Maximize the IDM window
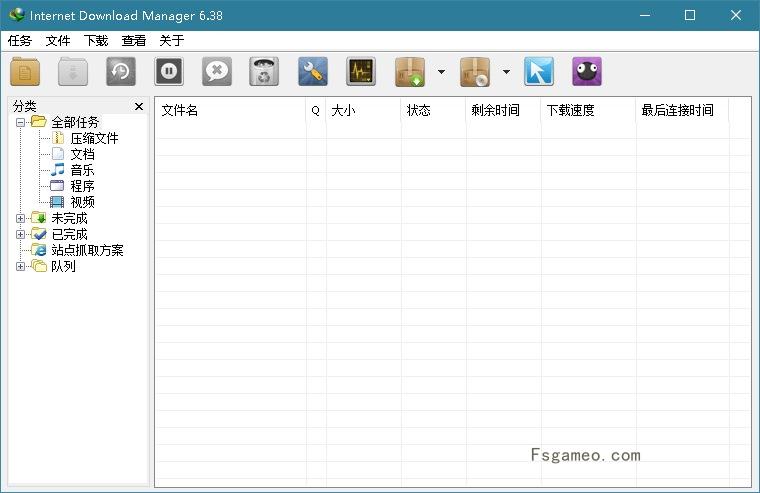This screenshot has height=493, width=760. tap(690, 15)
